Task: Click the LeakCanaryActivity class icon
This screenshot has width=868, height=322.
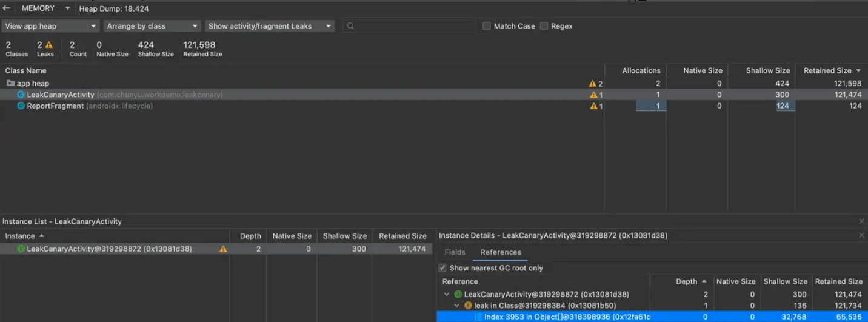Action: (x=21, y=95)
